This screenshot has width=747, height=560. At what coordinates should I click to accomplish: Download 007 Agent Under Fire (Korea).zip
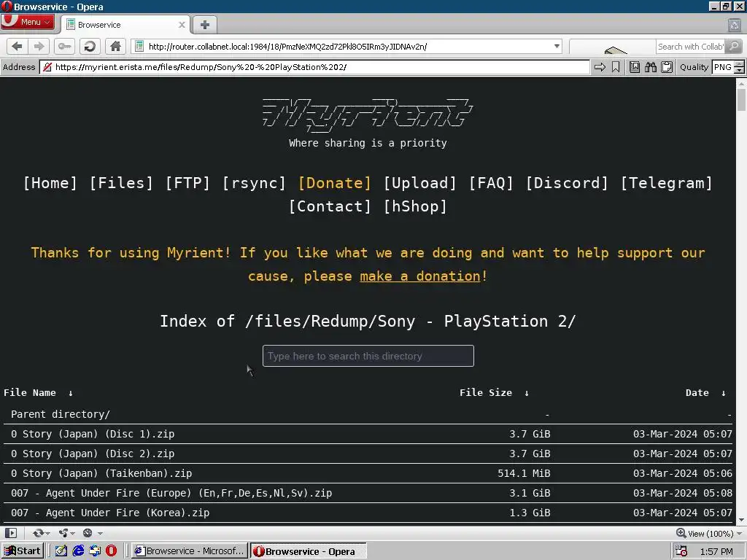(110, 513)
